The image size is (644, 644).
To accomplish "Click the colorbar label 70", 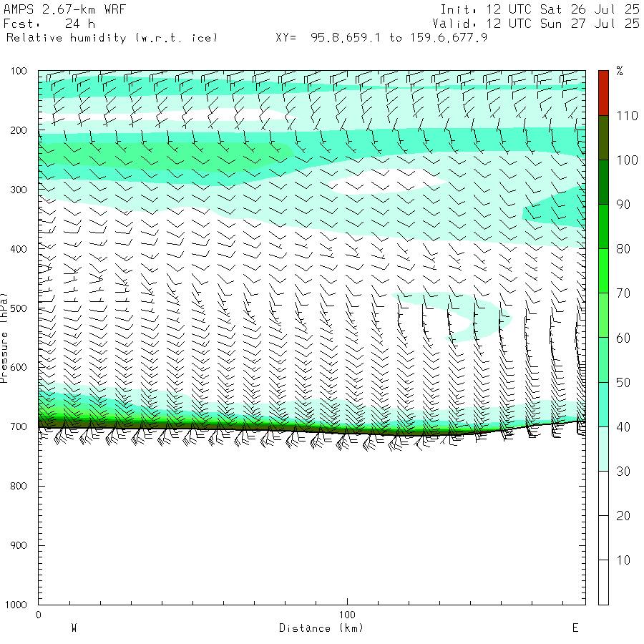I will coord(623,293).
